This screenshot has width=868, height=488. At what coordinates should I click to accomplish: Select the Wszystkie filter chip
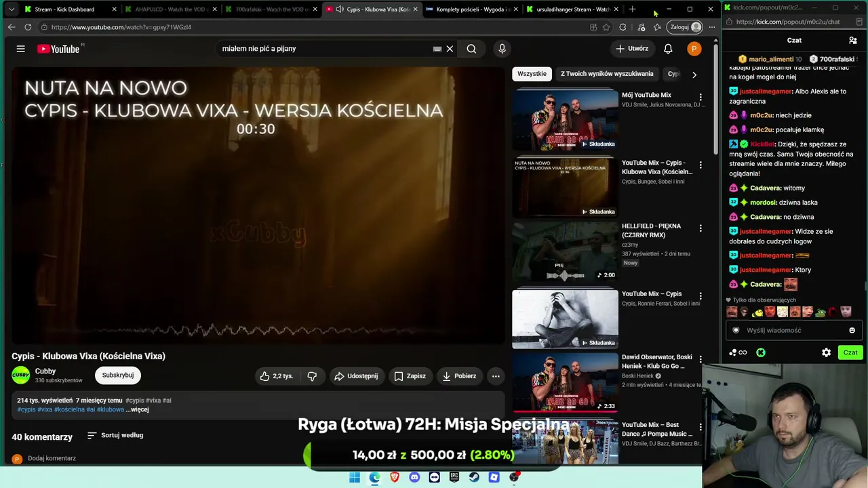(x=532, y=74)
